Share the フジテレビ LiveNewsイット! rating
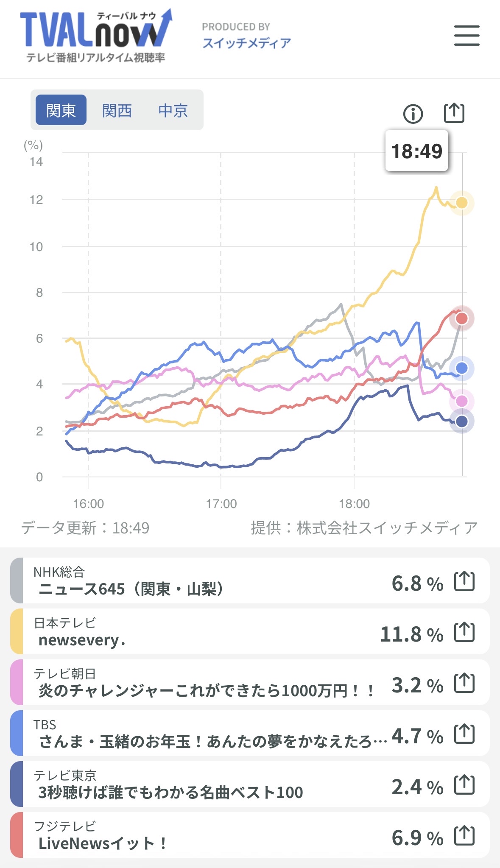 coord(464,836)
